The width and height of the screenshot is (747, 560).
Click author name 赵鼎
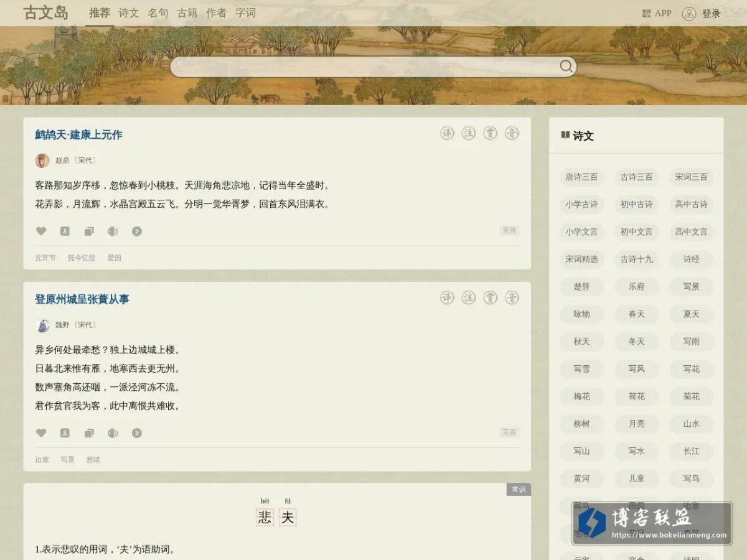(x=62, y=161)
